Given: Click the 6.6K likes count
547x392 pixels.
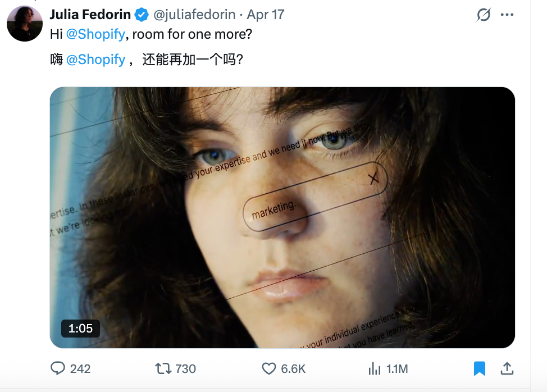Looking at the screenshot, I should [293, 368].
